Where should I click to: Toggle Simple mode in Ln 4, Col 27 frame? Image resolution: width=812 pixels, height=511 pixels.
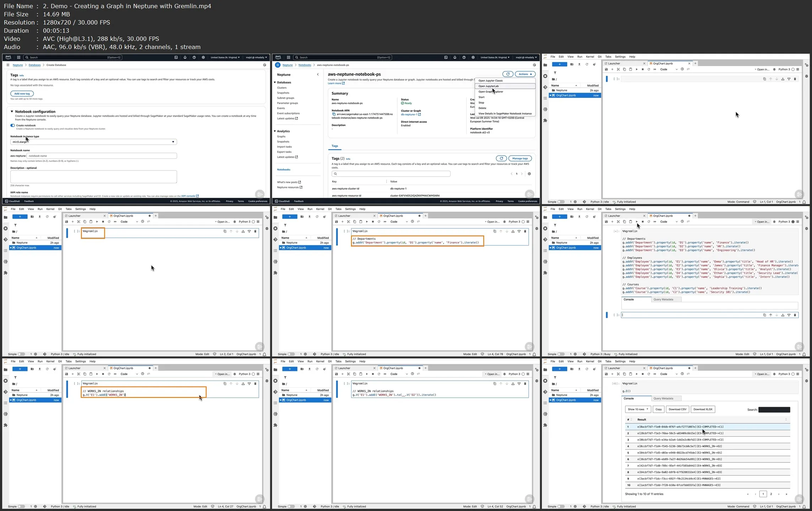21,506
